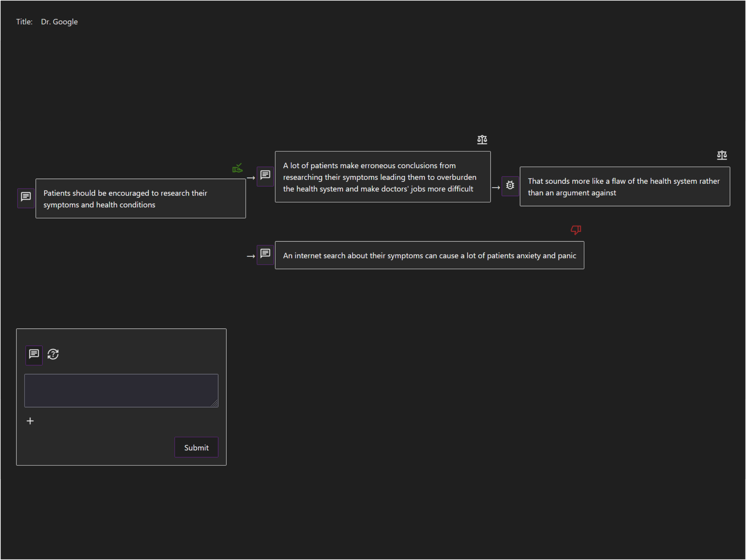Click the balance scale icon above the erroneous conclusions argument

click(x=482, y=140)
